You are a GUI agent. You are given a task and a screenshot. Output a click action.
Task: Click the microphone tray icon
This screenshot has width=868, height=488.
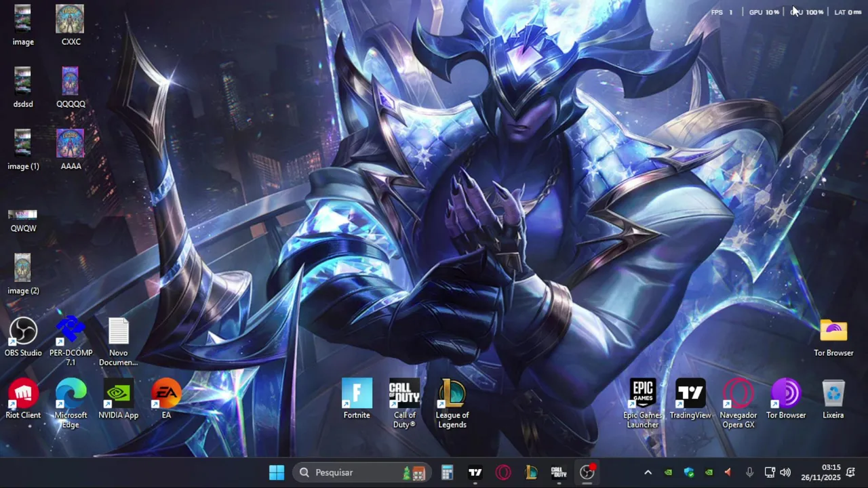tap(749, 472)
